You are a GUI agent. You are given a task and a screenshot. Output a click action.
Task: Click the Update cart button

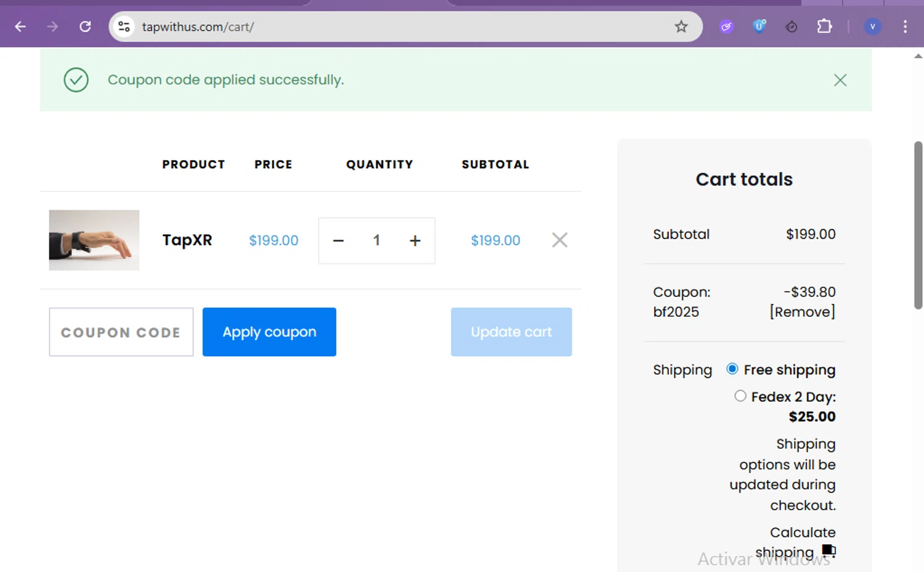tap(511, 332)
